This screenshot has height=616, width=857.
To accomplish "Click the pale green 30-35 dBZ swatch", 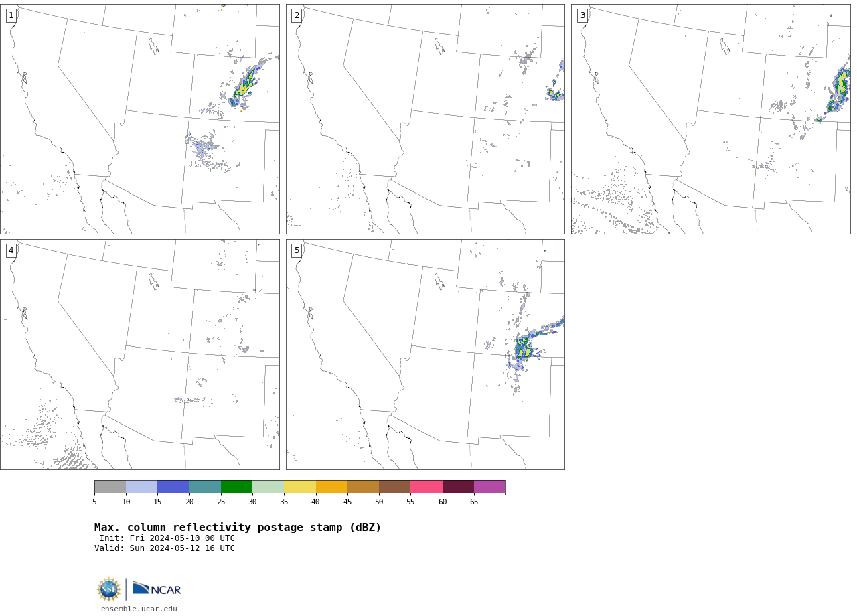I will pos(268,487).
